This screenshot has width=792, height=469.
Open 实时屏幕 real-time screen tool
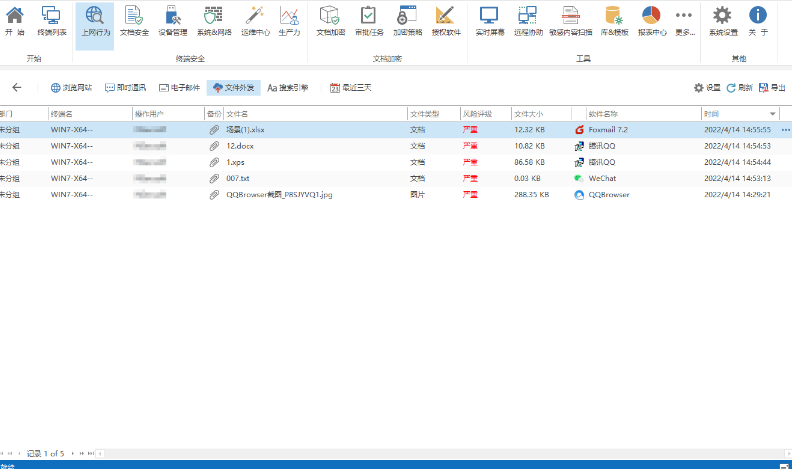[489, 21]
